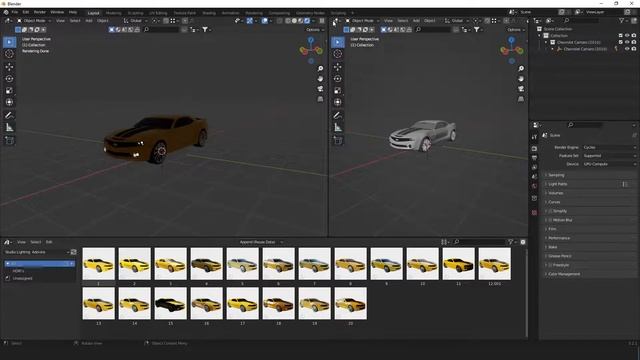Click the asset browser settings gear icon
Image resolution: width=640 pixels, height=360 pixels.
click(x=523, y=242)
